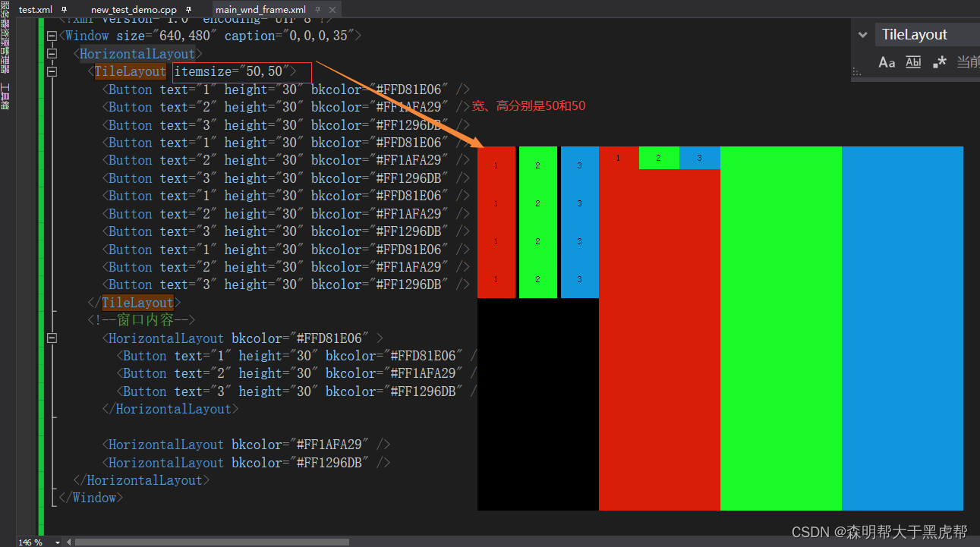This screenshot has width=980, height=547.
Task: Collapse the HorizontalLayout #FFD81E06 node
Action: pyautogui.click(x=52, y=338)
